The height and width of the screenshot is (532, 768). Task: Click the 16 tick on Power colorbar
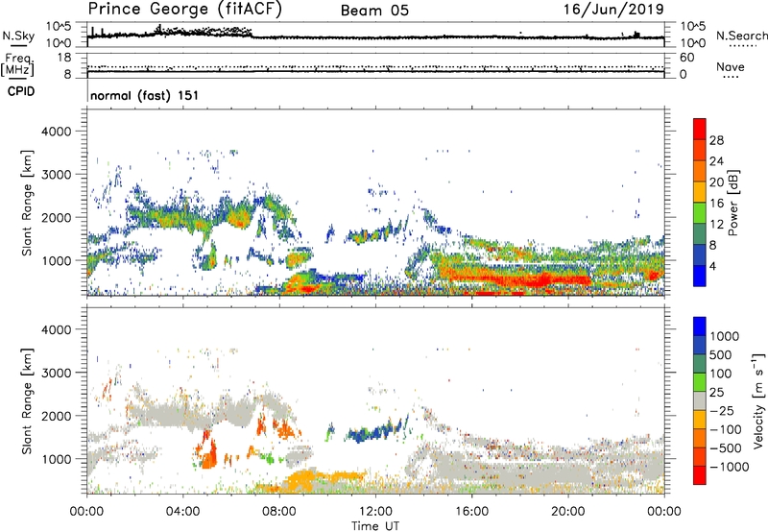(x=716, y=204)
